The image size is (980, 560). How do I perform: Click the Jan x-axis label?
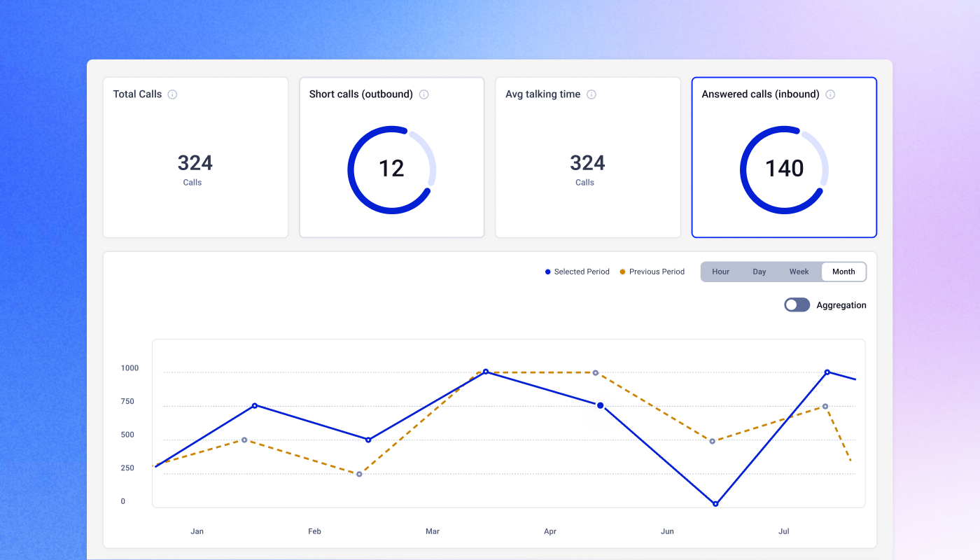pyautogui.click(x=197, y=531)
